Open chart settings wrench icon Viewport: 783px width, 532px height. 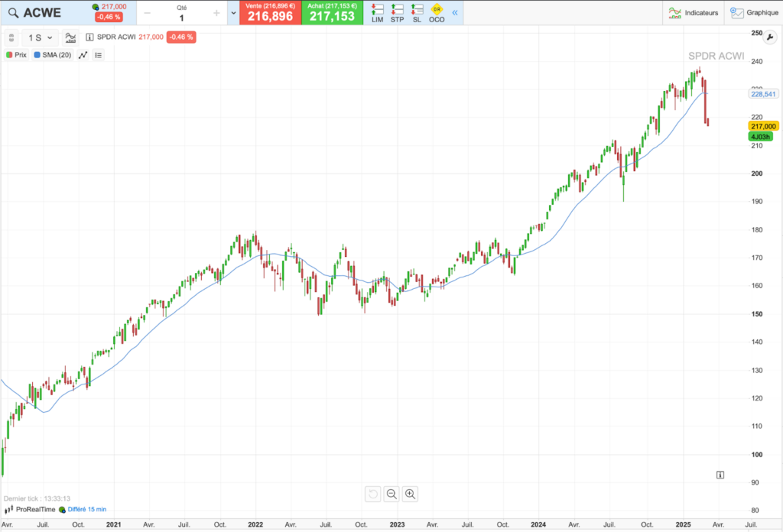[770, 37]
